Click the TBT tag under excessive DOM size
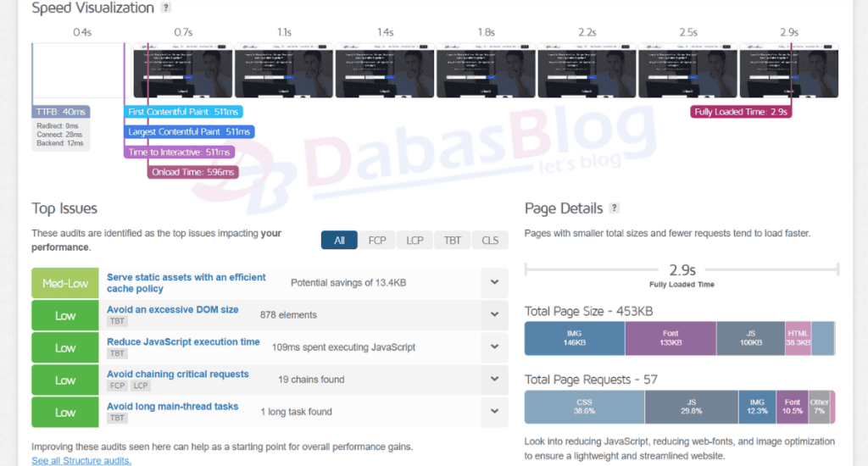 click(x=117, y=321)
